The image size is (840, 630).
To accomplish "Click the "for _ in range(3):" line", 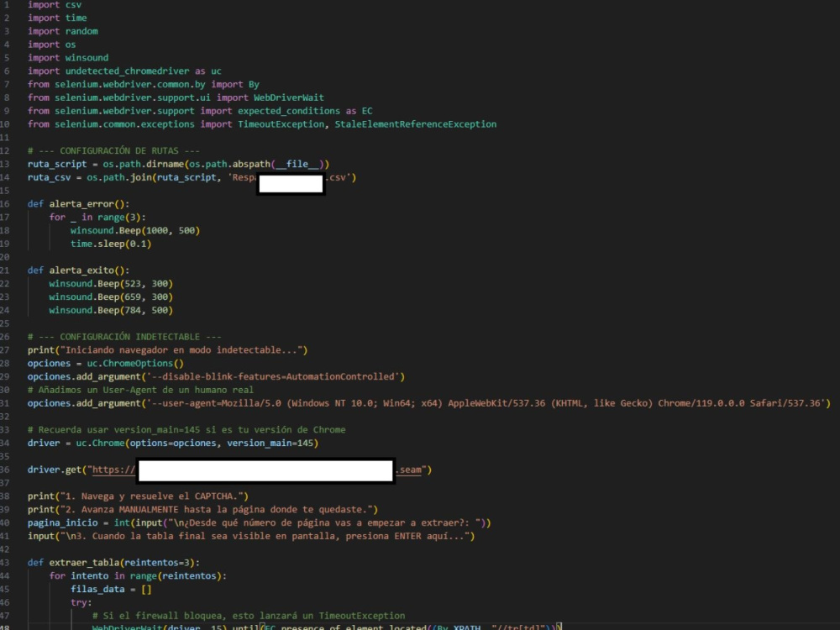I will pos(97,217).
